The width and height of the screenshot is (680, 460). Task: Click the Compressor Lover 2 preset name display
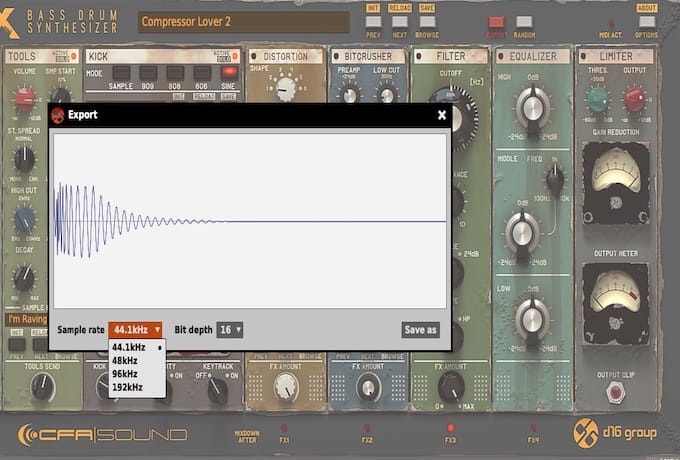243,22
